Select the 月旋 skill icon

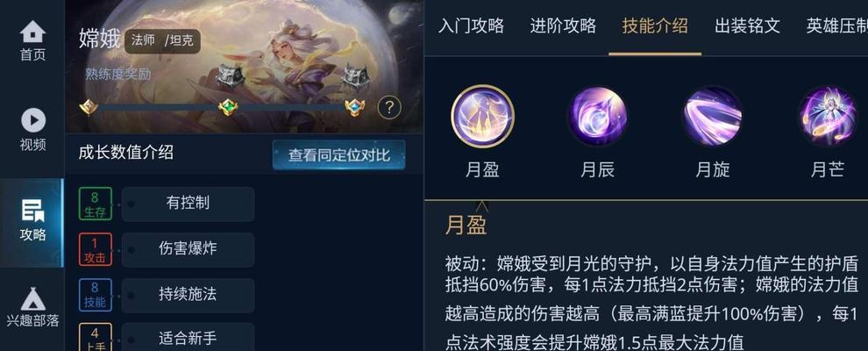point(712,116)
